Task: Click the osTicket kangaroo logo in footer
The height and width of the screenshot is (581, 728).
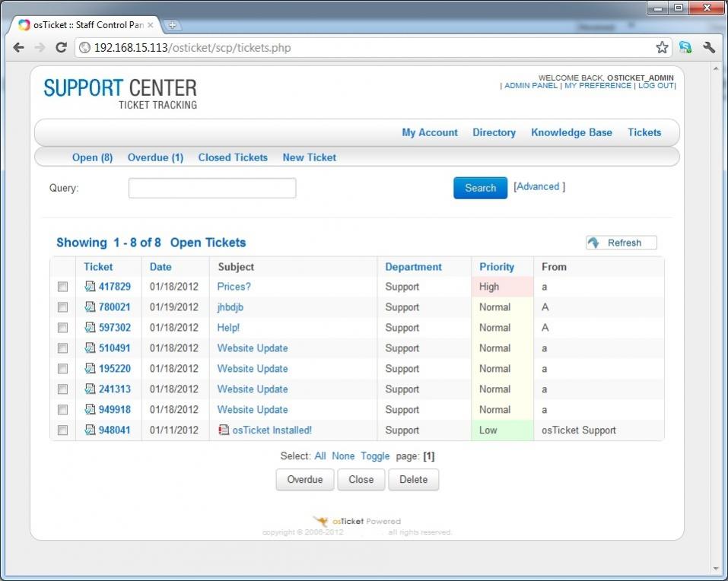Action: pos(320,521)
